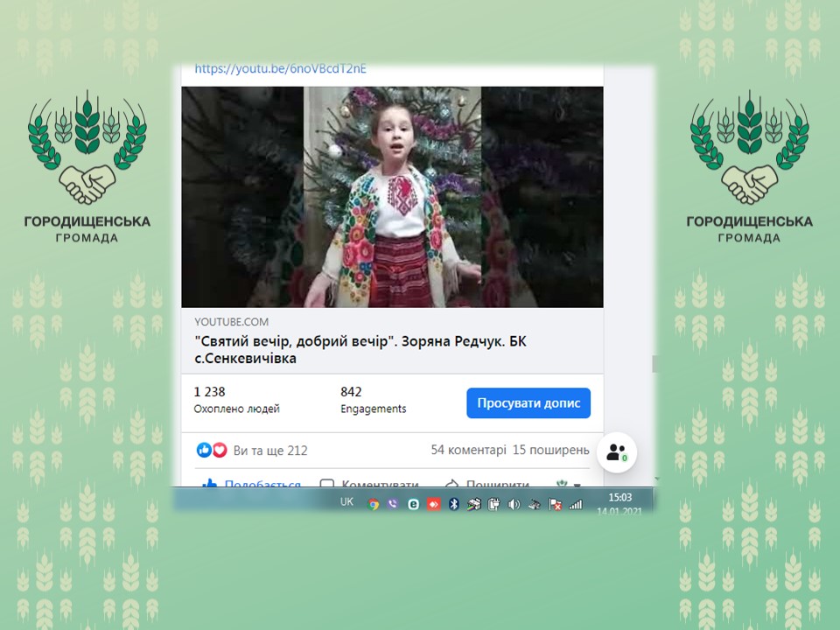Open the Bluetooth tray icon
840x630 pixels.
tap(454, 504)
